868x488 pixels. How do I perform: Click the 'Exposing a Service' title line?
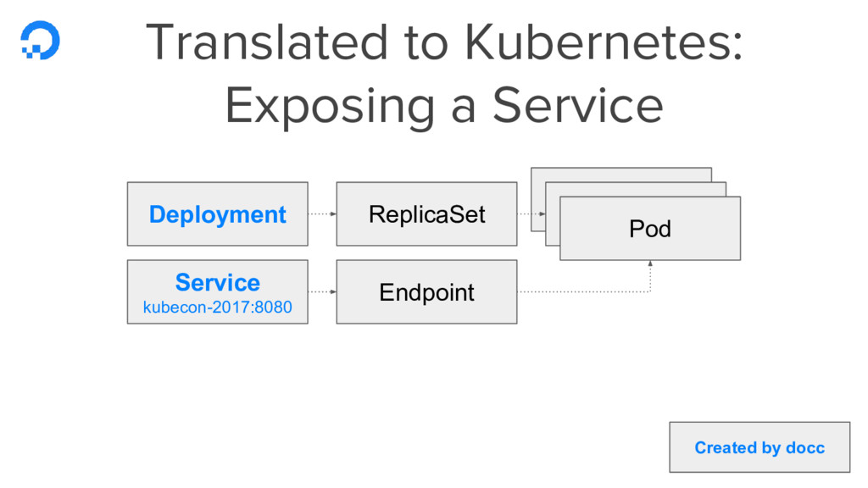click(x=444, y=105)
